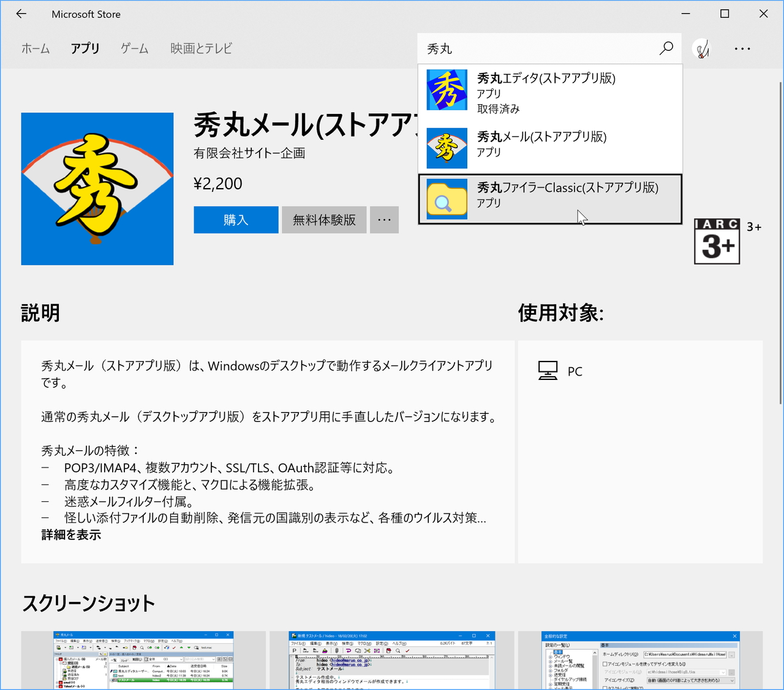Click the 説明 section heading

pos(40,313)
